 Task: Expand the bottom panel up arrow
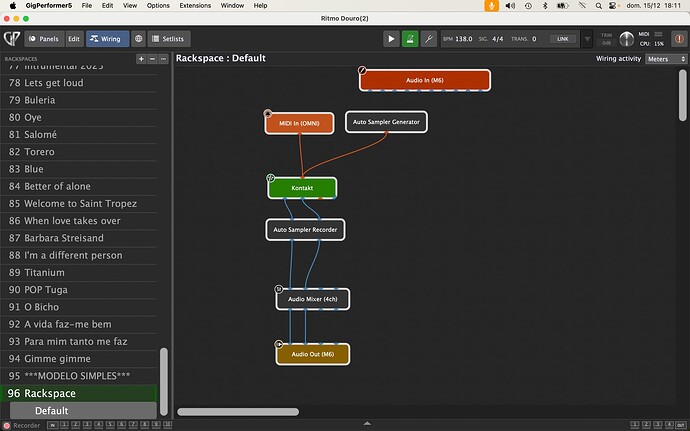pyautogui.click(x=367, y=424)
